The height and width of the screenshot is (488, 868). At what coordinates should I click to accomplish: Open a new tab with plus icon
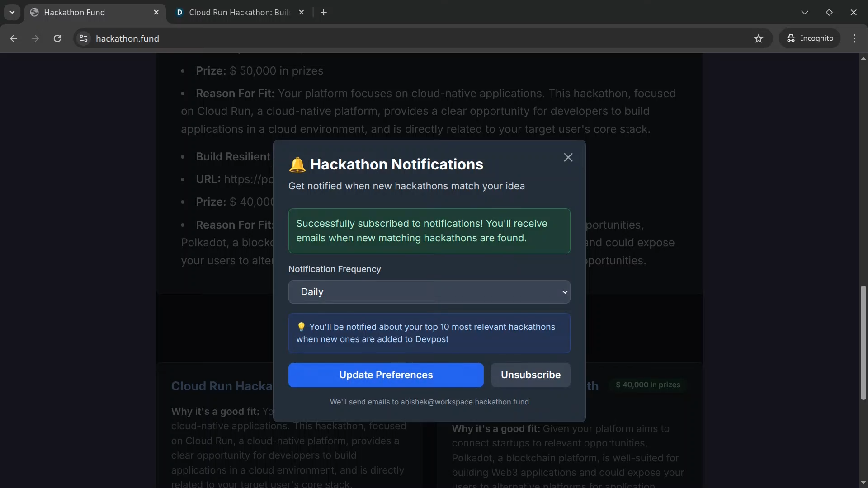[324, 12]
